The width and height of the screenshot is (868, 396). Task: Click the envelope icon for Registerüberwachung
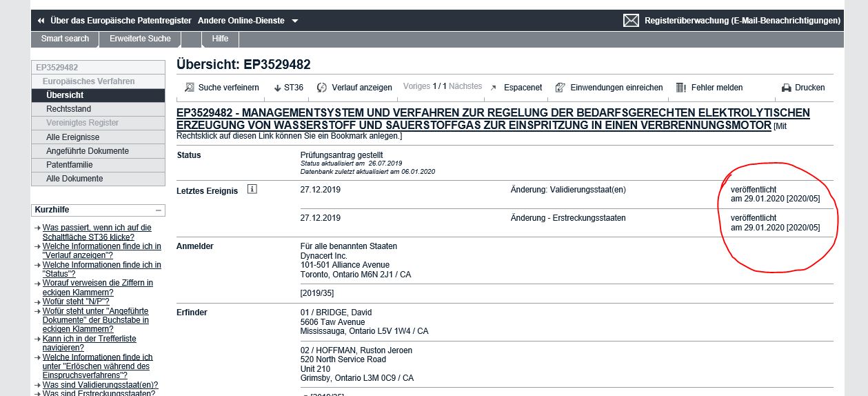pyautogui.click(x=631, y=21)
